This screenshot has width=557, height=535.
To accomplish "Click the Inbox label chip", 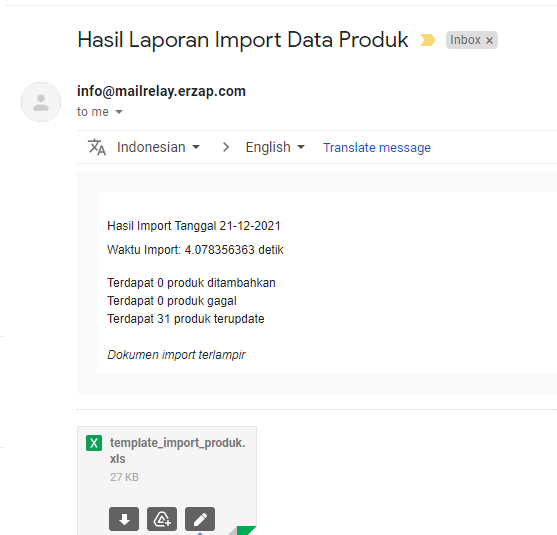I will [465, 40].
